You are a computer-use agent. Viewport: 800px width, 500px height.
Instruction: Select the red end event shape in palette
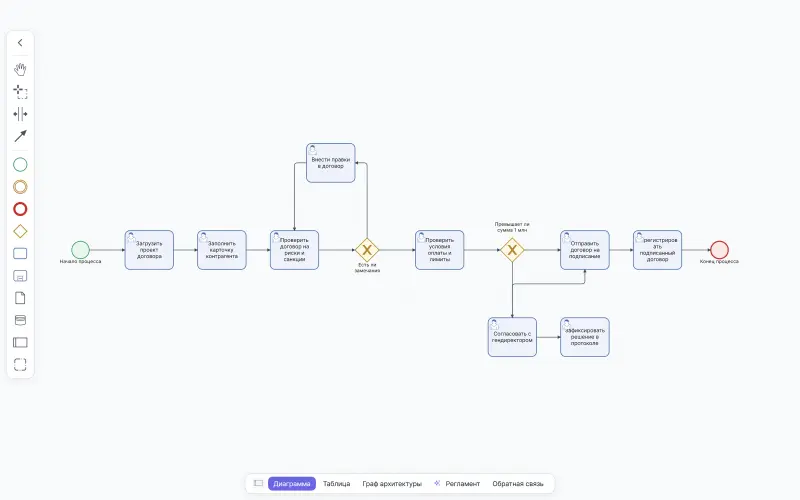(x=20, y=209)
